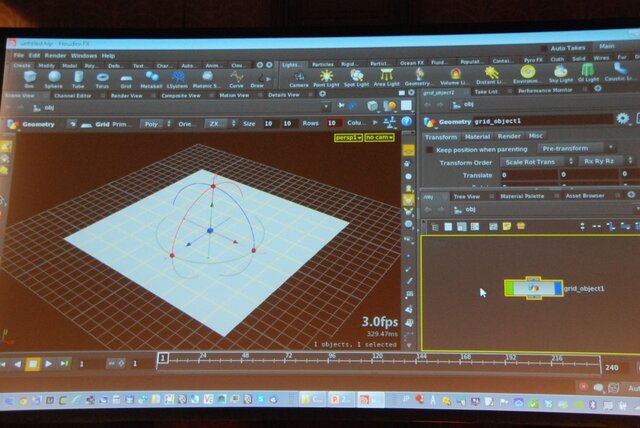This screenshot has width=640, height=428.
Task: Add a Point Light
Action: (x=326, y=78)
